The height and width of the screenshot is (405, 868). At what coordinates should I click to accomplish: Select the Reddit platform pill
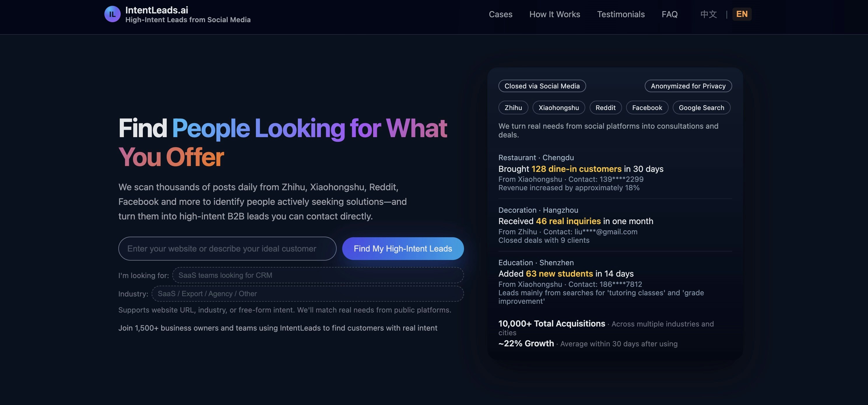605,108
